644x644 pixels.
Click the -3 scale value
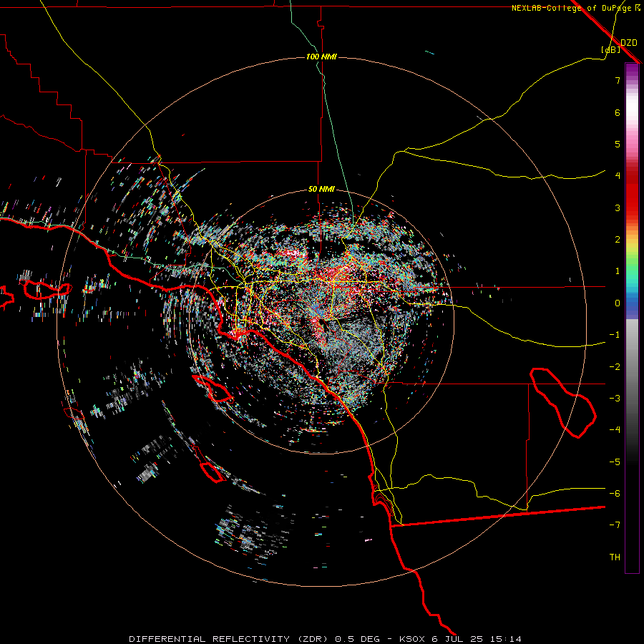pos(615,399)
